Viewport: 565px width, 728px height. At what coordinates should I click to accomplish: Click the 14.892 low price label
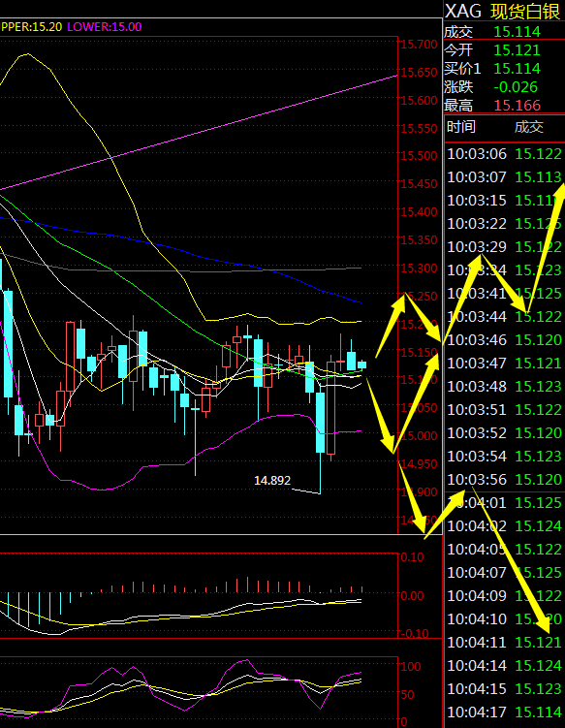(272, 480)
